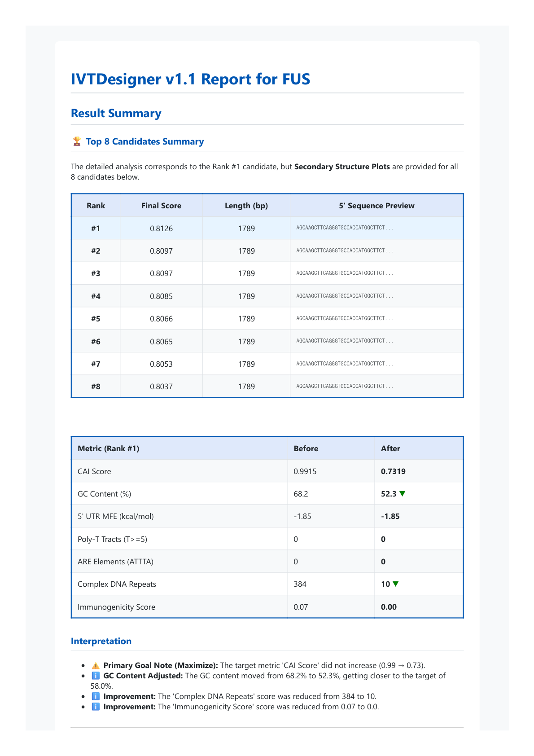Click info icon for Immunogenicity Score improvement
Viewport: 534px width, 756px height.
(x=96, y=707)
